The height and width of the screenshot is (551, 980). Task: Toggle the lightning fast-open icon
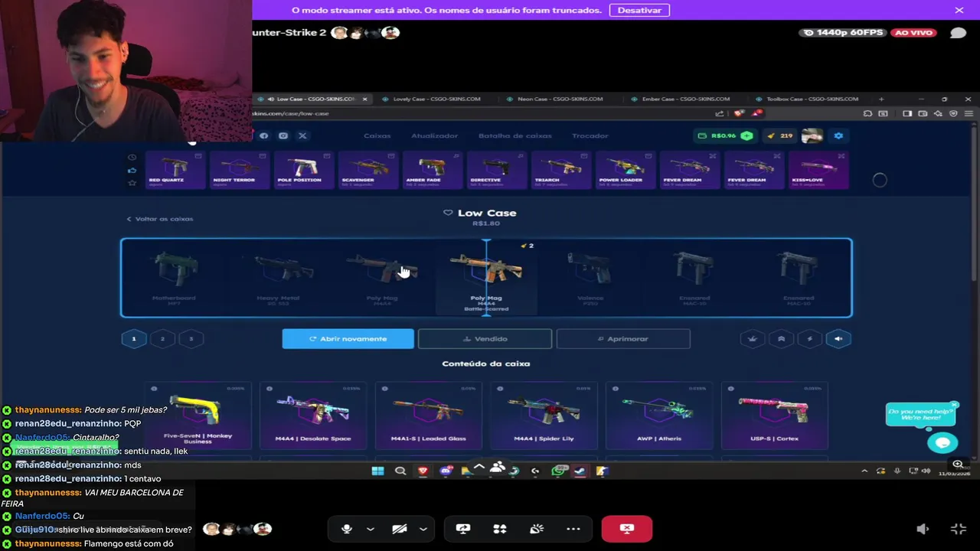[x=809, y=338]
